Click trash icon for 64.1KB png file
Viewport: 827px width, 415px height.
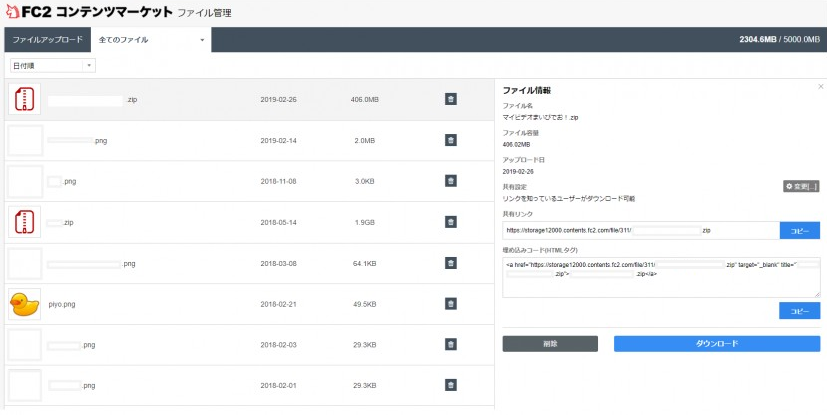(450, 263)
